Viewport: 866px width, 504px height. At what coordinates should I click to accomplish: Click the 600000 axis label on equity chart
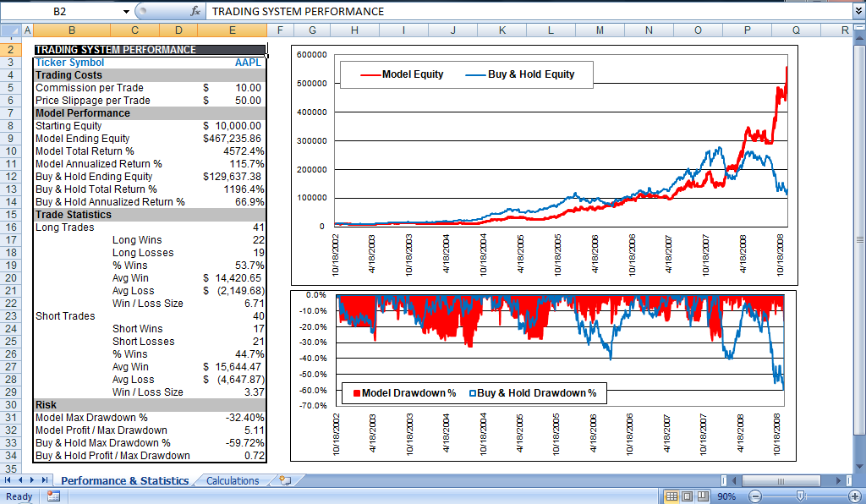[311, 55]
